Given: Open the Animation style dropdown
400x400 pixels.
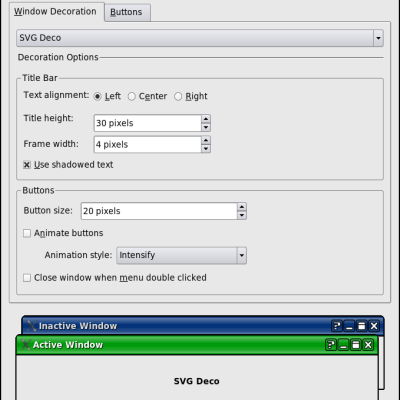Looking at the screenshot, I should coord(181,255).
